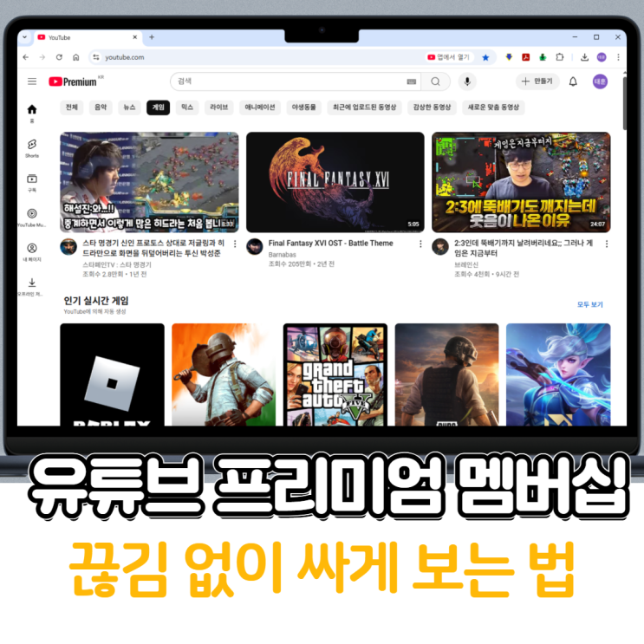Open the notifications bell
The image size is (644, 644).
tap(573, 81)
